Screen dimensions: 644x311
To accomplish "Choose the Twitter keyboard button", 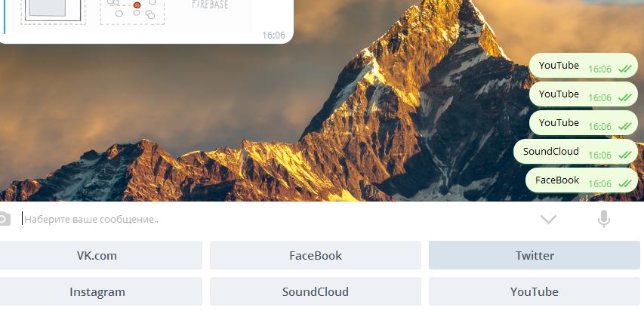I will click(535, 255).
